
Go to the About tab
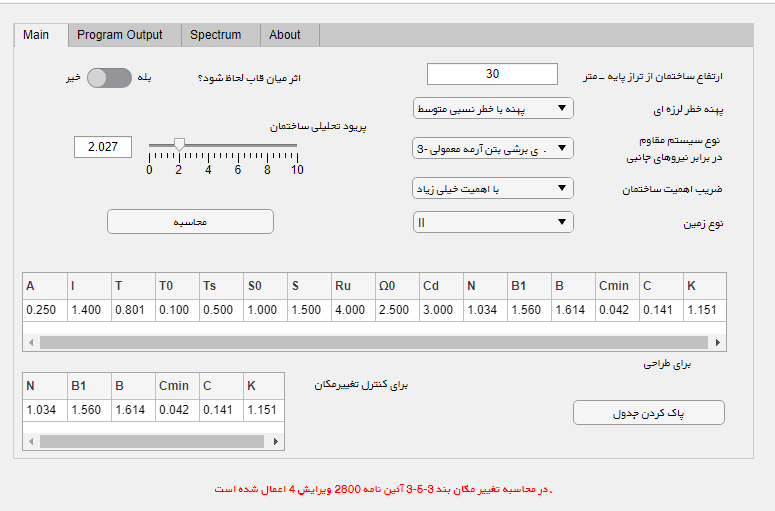(285, 35)
